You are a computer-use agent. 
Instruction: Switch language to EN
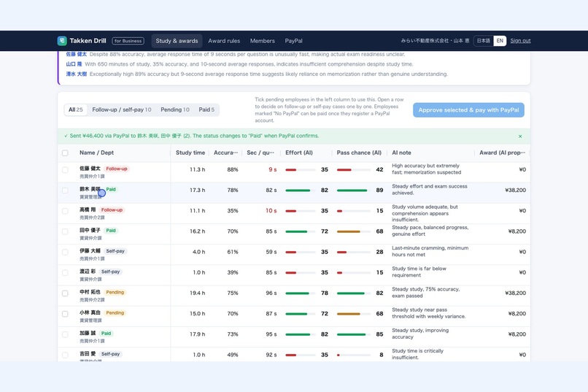click(500, 40)
